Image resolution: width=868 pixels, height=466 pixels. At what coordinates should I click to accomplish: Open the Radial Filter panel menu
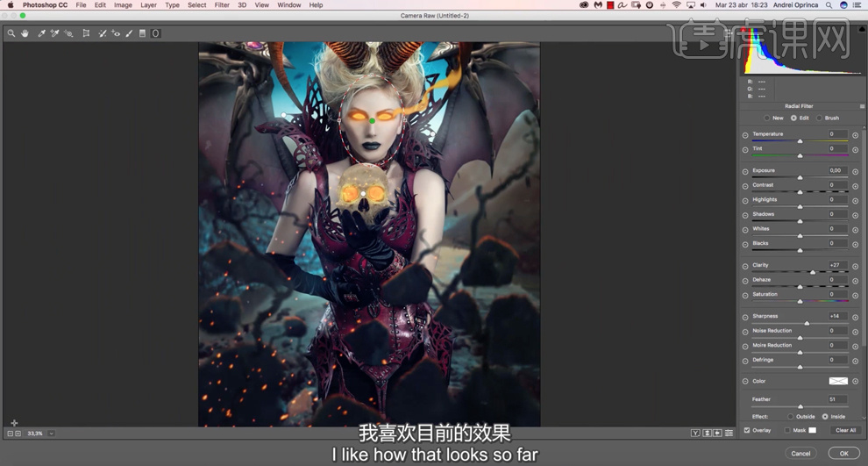pos(862,106)
